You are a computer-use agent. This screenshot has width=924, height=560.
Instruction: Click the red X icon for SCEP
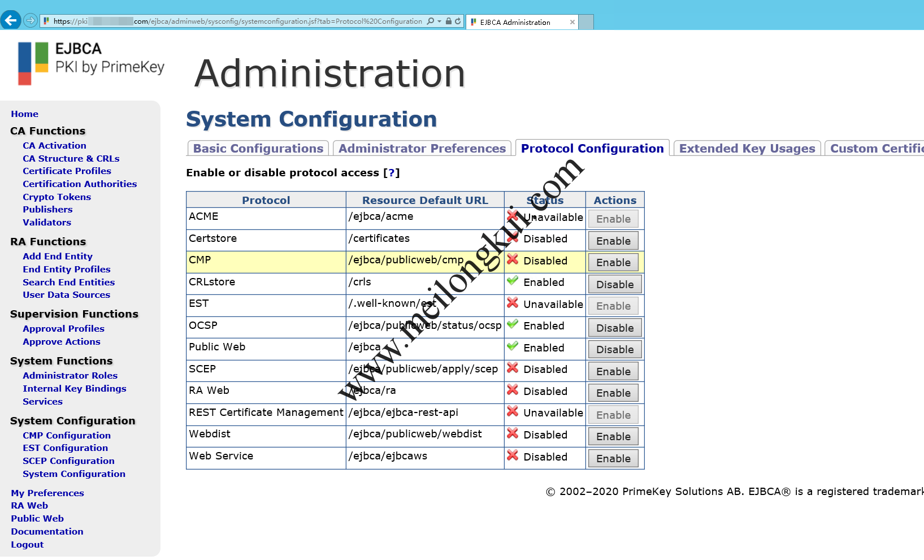pyautogui.click(x=513, y=368)
